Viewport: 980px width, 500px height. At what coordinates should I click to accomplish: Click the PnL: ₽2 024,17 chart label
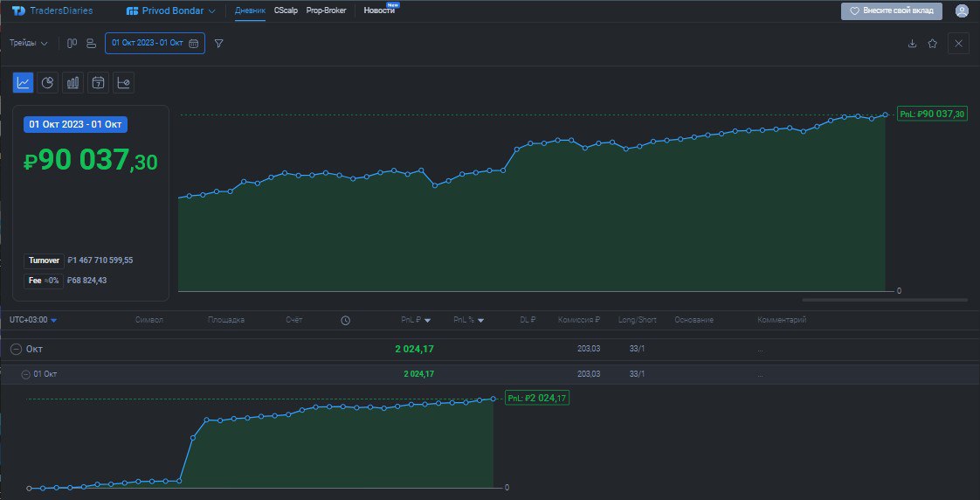537,398
